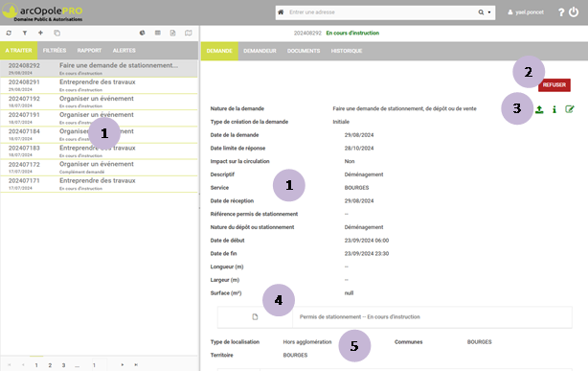Click next page arrow
Image resolution: width=588 pixels, height=371 pixels.
pyautogui.click(x=123, y=364)
